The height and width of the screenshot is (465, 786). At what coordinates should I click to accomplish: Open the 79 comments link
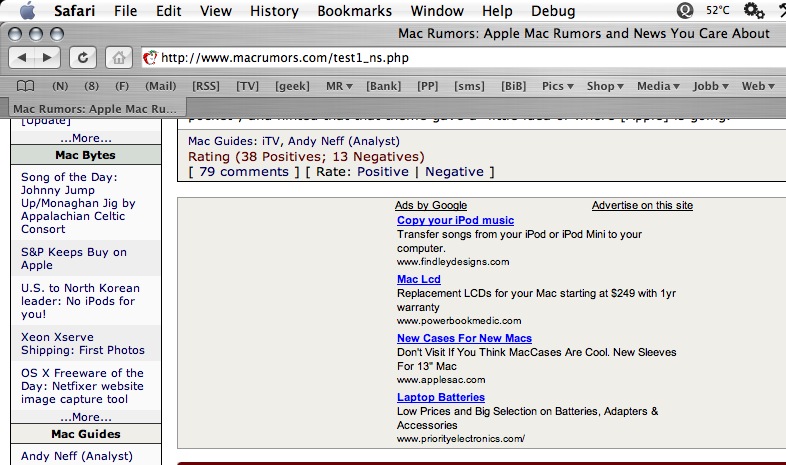point(244,172)
